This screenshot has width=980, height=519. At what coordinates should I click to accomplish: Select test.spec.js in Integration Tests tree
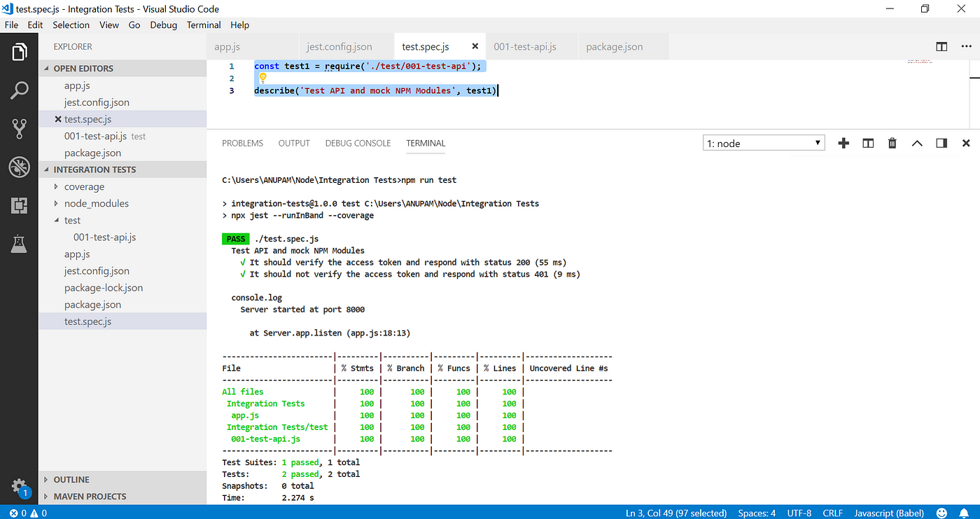(87, 321)
